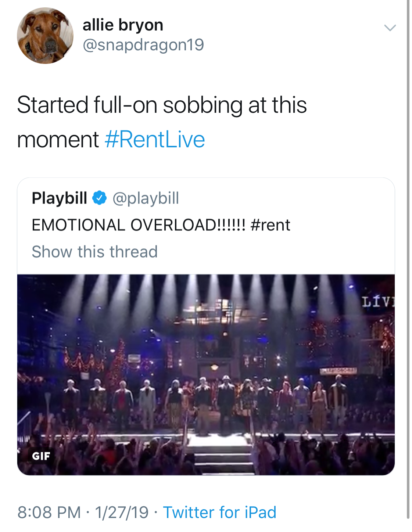Image resolution: width=412 pixels, height=532 pixels.
Task: Expand the tweet options chevron
Action: [390, 28]
